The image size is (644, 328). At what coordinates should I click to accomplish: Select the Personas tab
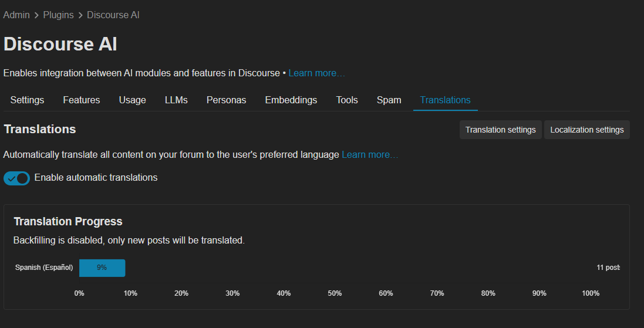click(226, 100)
